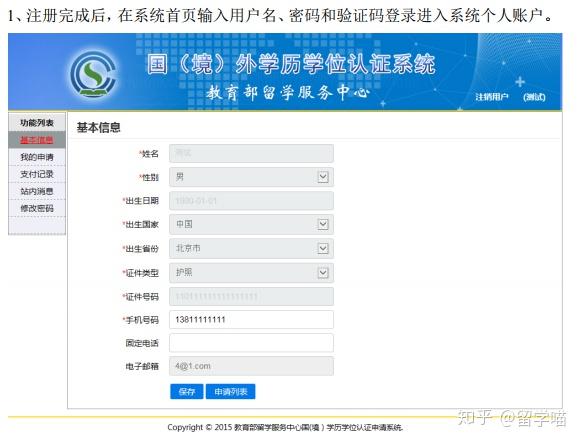Viewport: 581px width, 443px height.
Task: Click the 出生日期 birth date field
Action: 251,201
